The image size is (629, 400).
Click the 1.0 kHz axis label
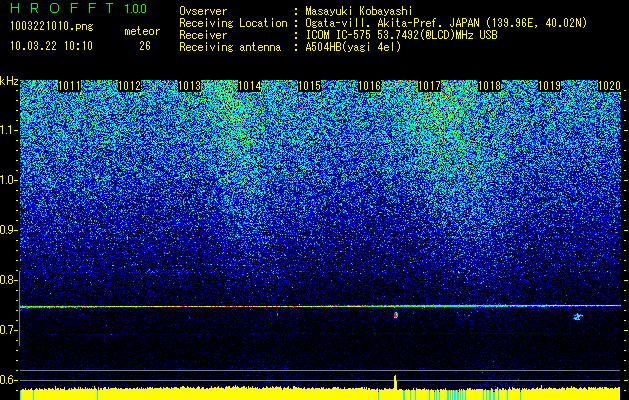point(9,180)
